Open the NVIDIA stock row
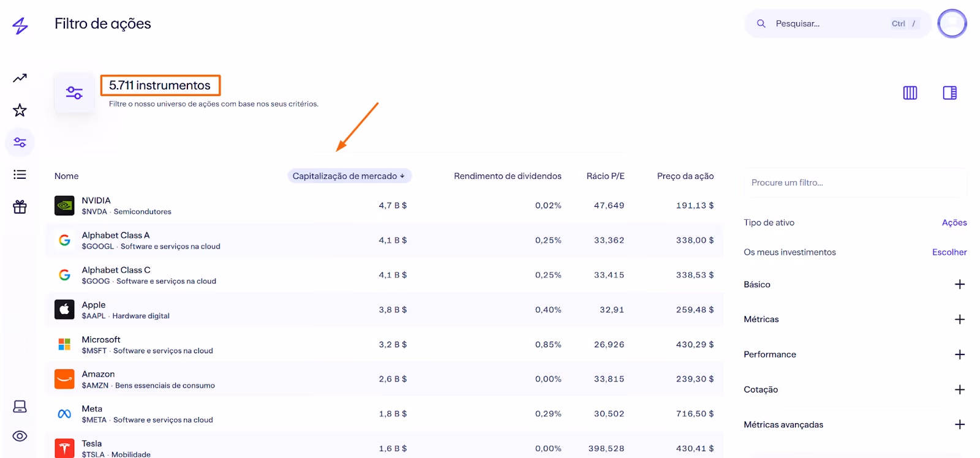Image resolution: width=980 pixels, height=458 pixels. pos(385,206)
